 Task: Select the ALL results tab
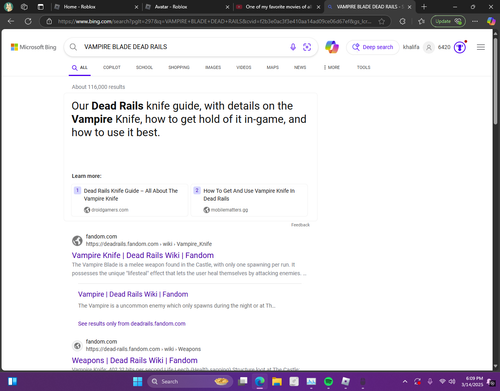80,68
